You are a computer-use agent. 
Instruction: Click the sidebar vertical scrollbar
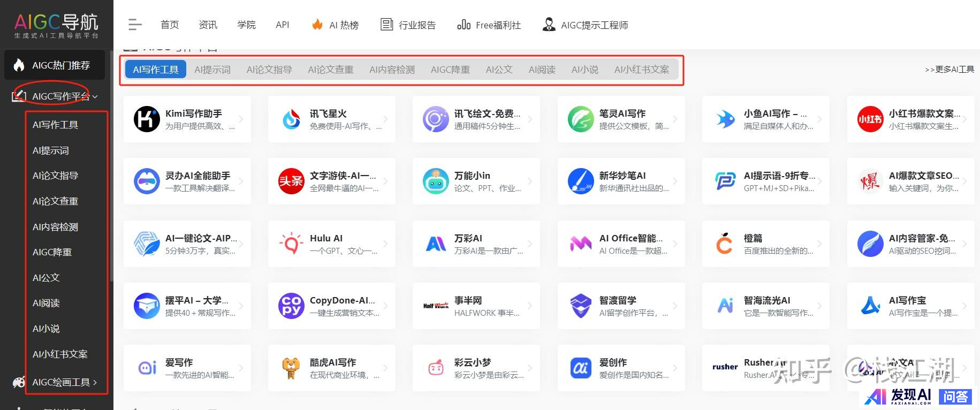tap(111, 166)
